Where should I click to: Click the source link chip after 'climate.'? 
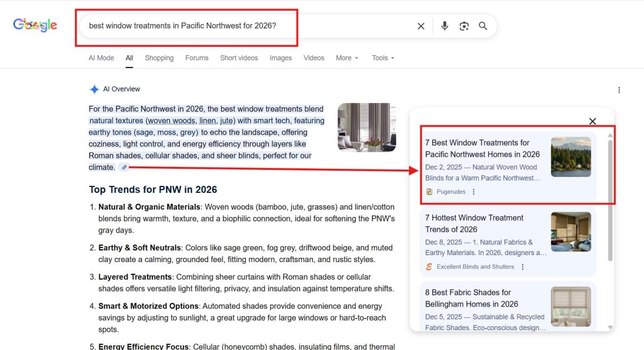click(x=124, y=167)
